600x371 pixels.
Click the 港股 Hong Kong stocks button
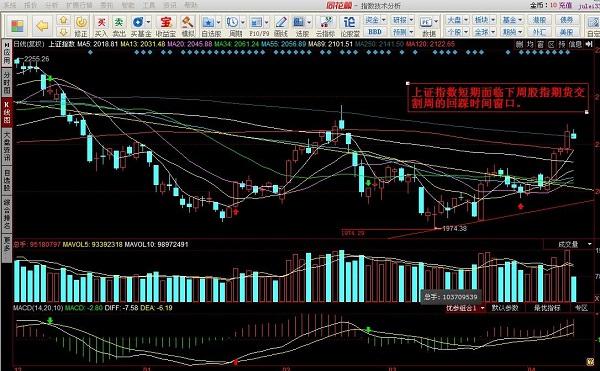(x=539, y=20)
